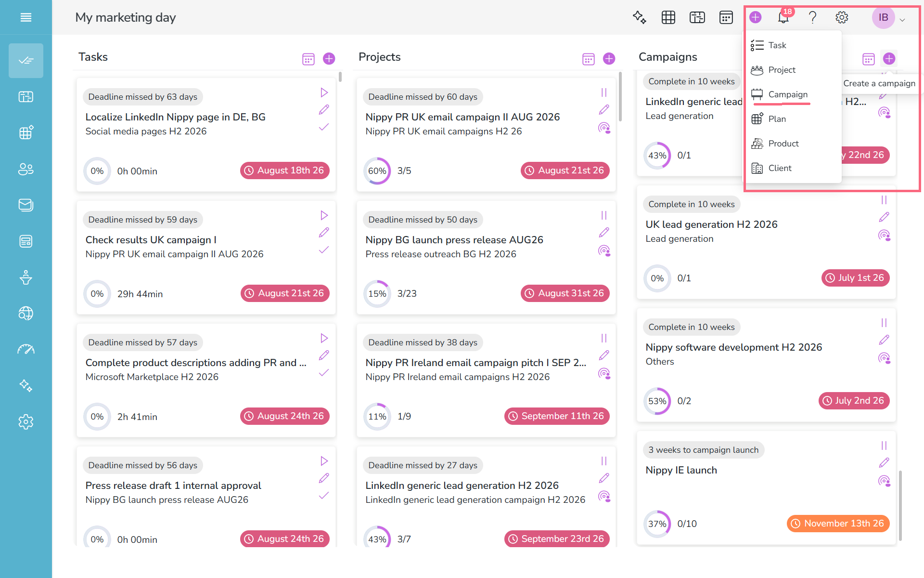This screenshot has height=578, width=924.
Task: Start timer for Press release draft 1 task
Action: pyautogui.click(x=324, y=461)
